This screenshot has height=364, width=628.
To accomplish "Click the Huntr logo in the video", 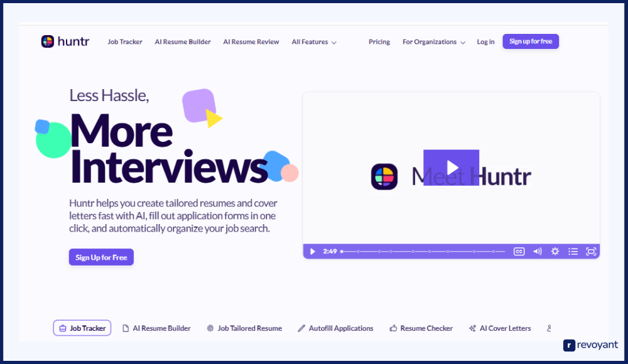I will pos(384,176).
